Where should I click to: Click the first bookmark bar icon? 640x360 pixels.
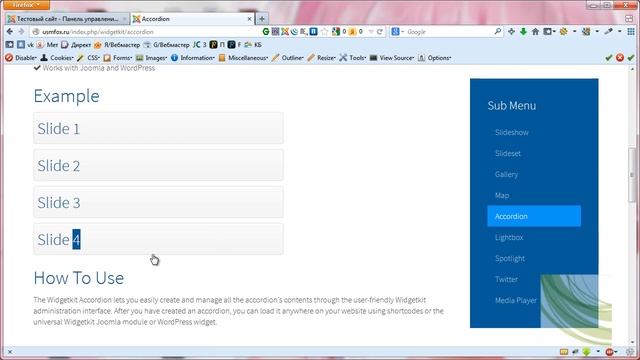9,44
